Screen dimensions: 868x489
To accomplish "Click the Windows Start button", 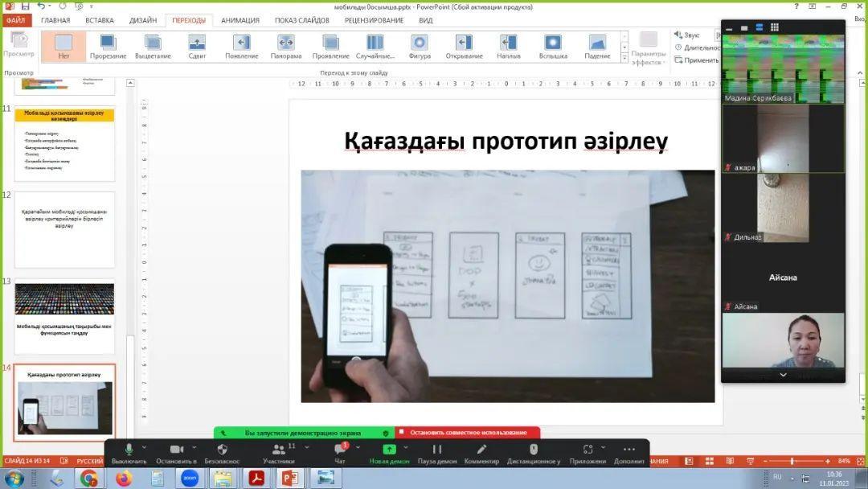I will (x=14, y=479).
